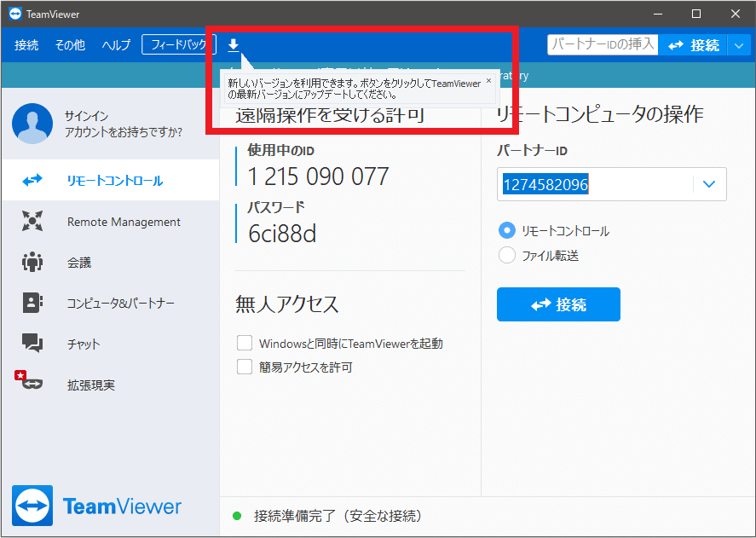Close the TeamViewer window
Viewport: 756px width, 538px height.
[736, 14]
